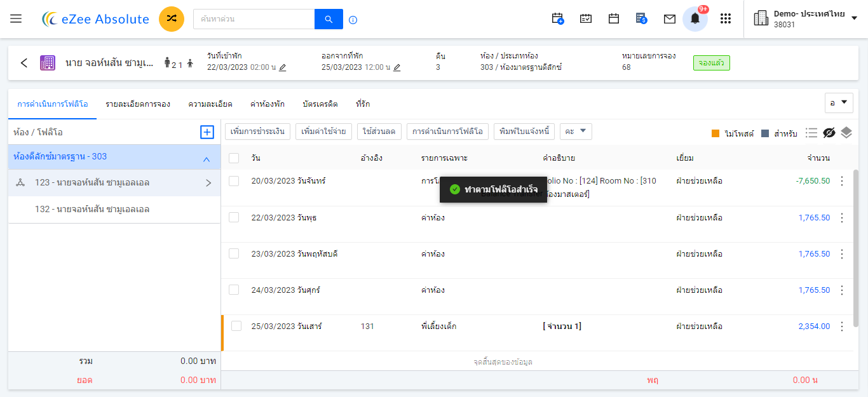Click hierarchy icon beside folio 123
This screenshot has width=868, height=397.
20,183
